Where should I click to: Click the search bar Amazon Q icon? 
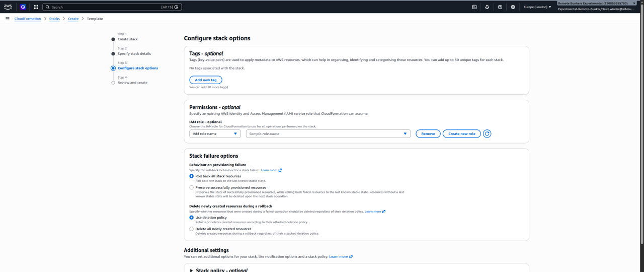tap(177, 7)
